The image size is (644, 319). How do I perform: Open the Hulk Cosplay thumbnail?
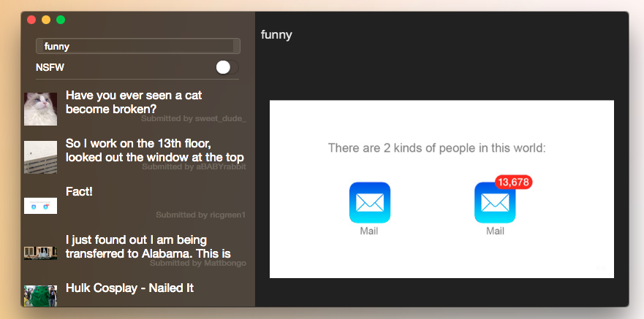point(41,296)
